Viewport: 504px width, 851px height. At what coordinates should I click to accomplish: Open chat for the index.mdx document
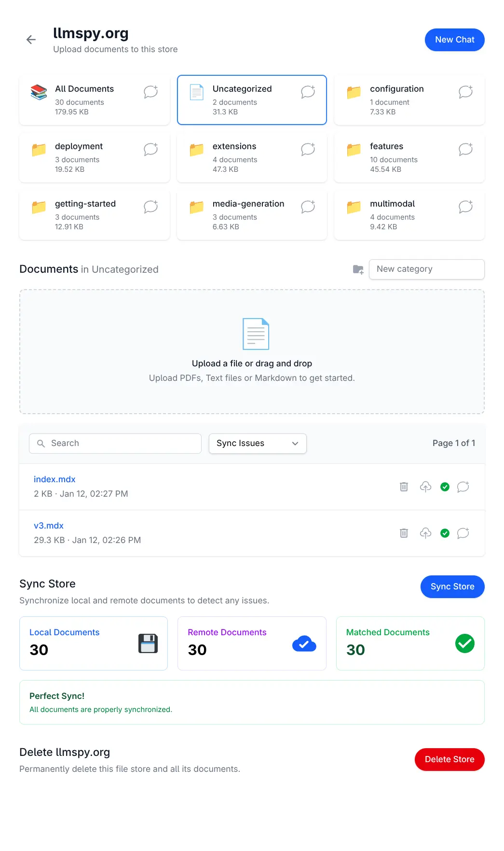463,487
